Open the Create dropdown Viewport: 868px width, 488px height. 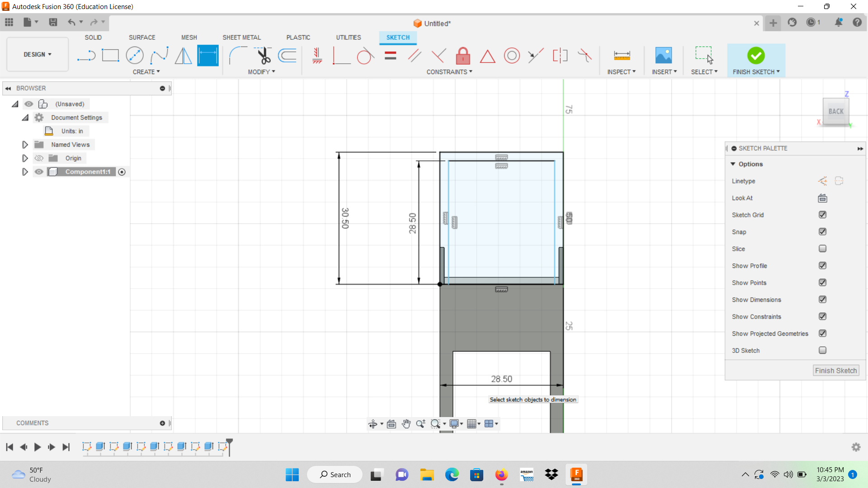tap(146, 71)
